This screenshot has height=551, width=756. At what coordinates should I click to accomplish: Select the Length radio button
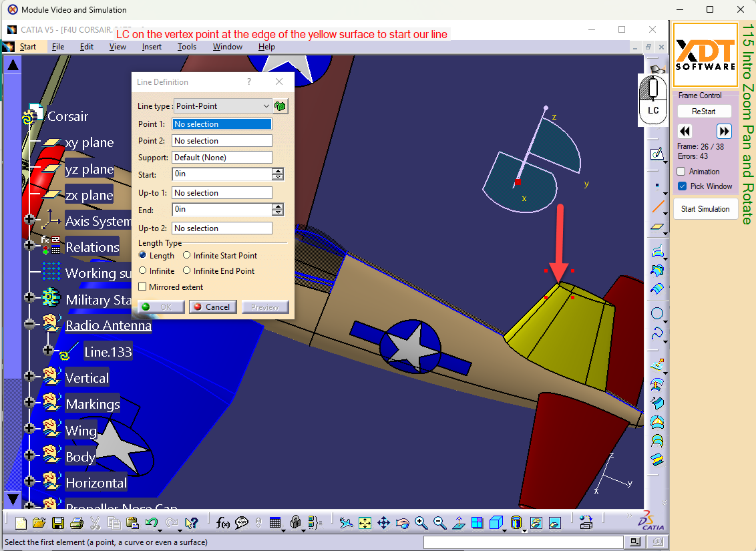pos(142,255)
